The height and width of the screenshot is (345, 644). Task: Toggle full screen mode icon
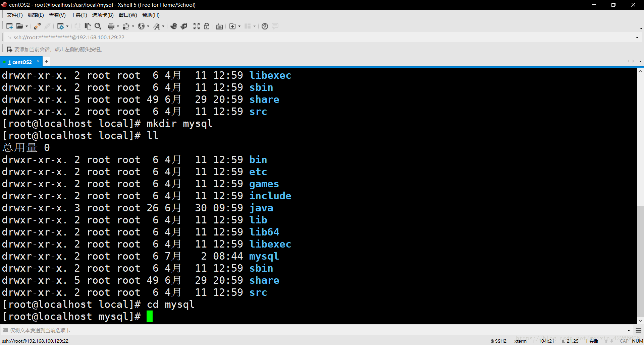197,26
